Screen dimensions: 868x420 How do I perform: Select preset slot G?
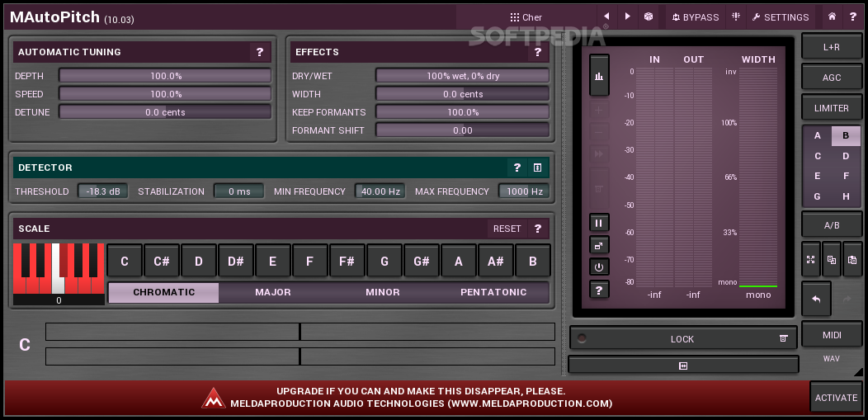[818, 196]
